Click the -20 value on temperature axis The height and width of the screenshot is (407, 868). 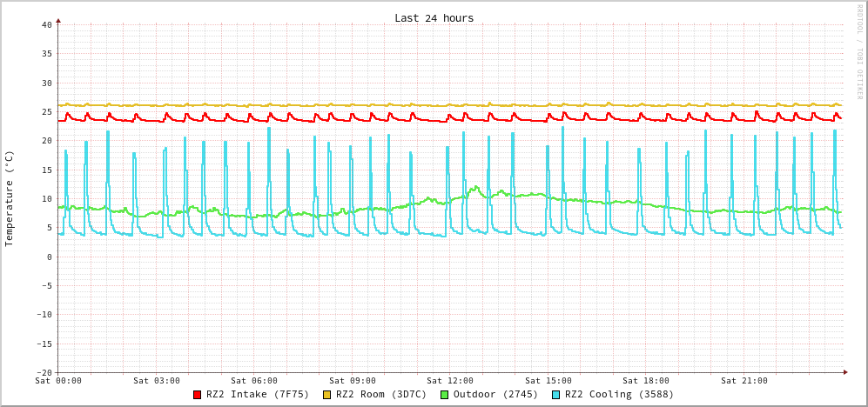point(44,372)
